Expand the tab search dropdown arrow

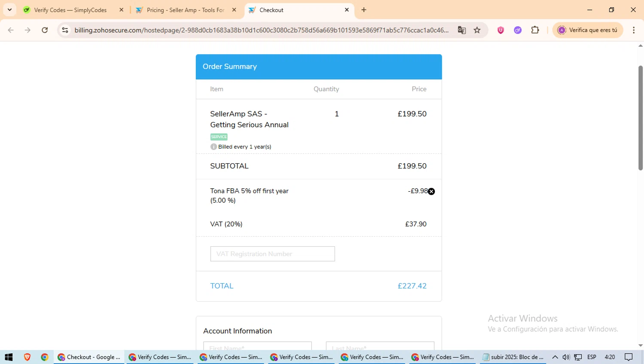pyautogui.click(x=9, y=10)
